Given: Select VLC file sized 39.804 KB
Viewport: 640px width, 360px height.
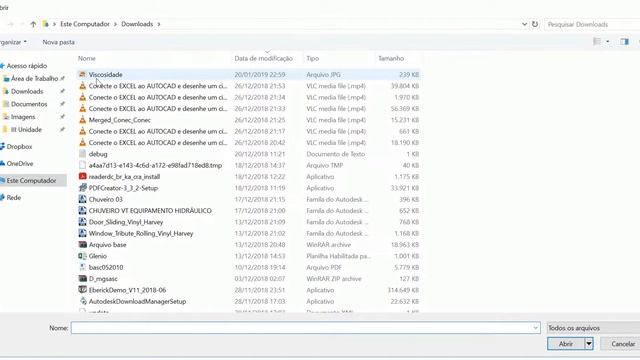Looking at the screenshot, I should (x=248, y=86).
